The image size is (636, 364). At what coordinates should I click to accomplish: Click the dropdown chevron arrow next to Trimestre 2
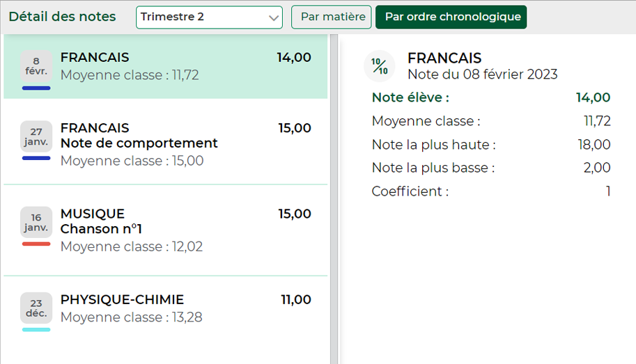pos(273,18)
